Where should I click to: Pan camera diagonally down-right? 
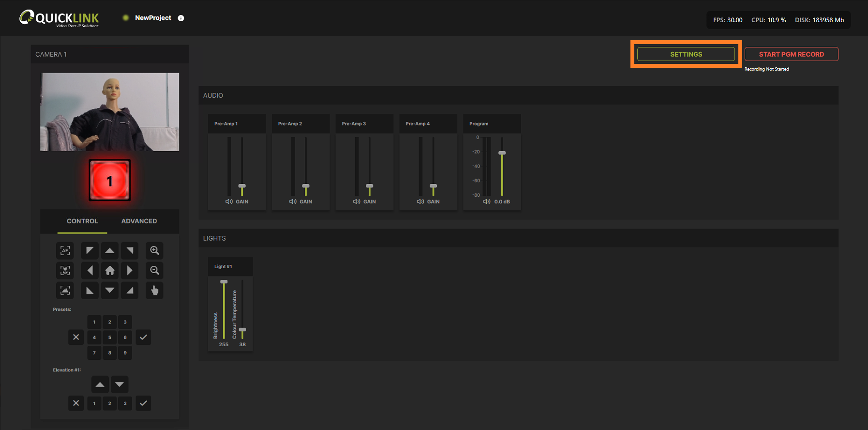tap(130, 290)
